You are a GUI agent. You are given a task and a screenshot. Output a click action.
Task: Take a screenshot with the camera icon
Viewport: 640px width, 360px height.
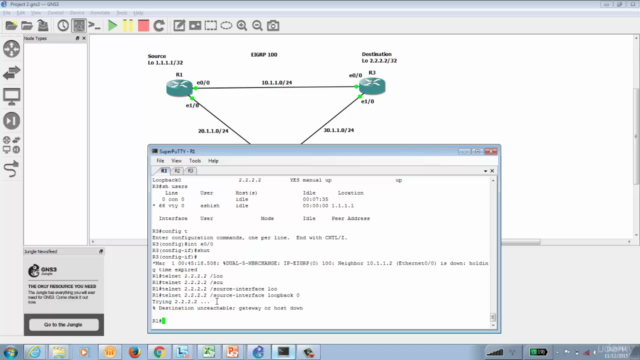pyautogui.click(x=273, y=26)
